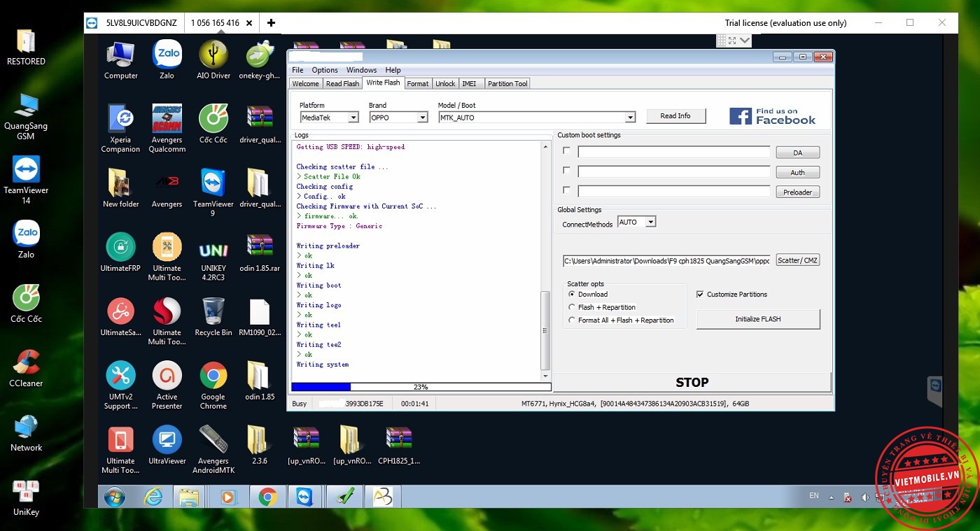This screenshot has width=980, height=531.
Task: Click the Preloader browse button
Action: click(x=797, y=192)
